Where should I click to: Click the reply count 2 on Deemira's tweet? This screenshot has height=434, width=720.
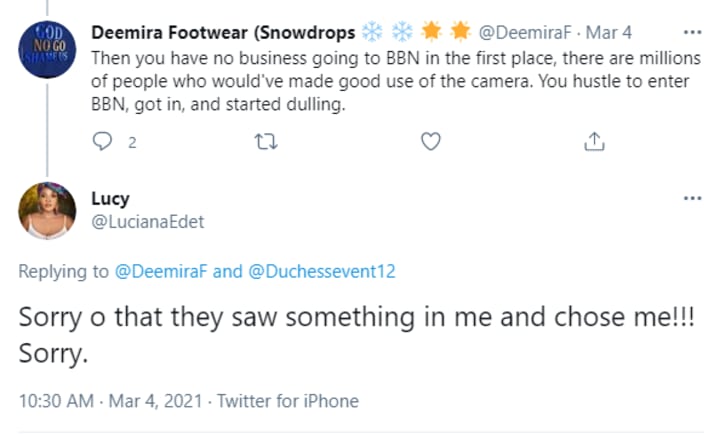tap(131, 143)
